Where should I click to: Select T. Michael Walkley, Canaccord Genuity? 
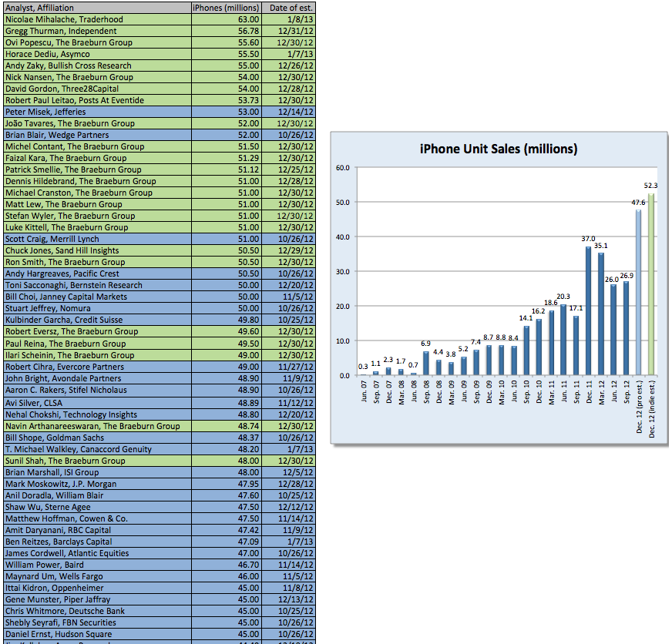[x=97, y=449]
